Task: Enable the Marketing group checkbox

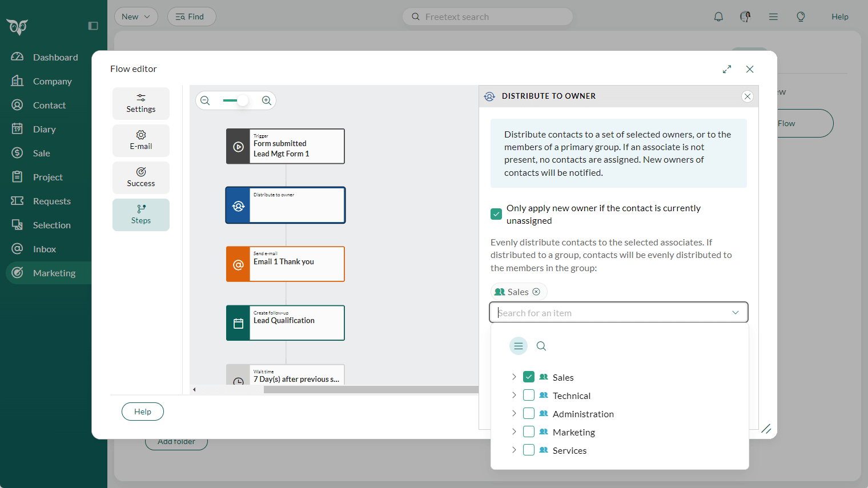Action: click(x=529, y=431)
